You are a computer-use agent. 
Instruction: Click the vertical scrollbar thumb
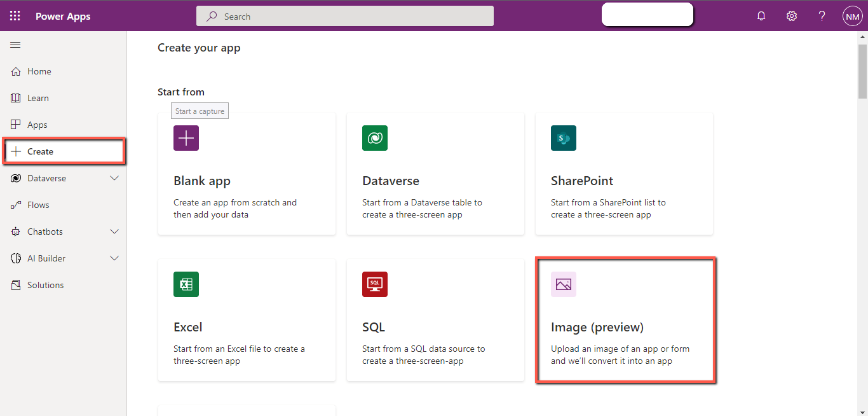pyautogui.click(x=862, y=70)
